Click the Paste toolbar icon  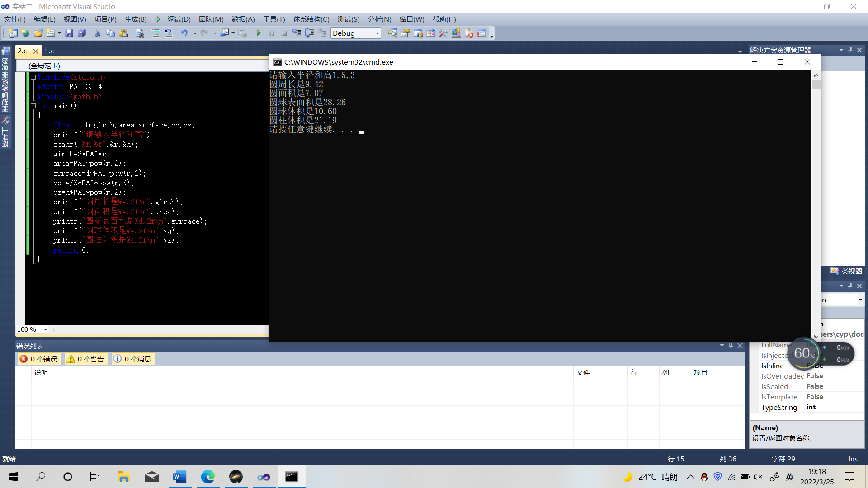click(x=123, y=33)
